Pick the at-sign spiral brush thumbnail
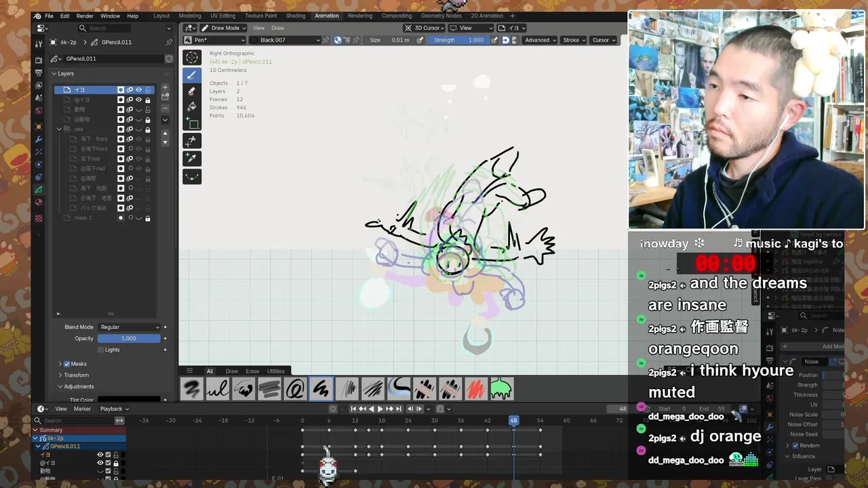868x488 pixels. tap(295, 389)
